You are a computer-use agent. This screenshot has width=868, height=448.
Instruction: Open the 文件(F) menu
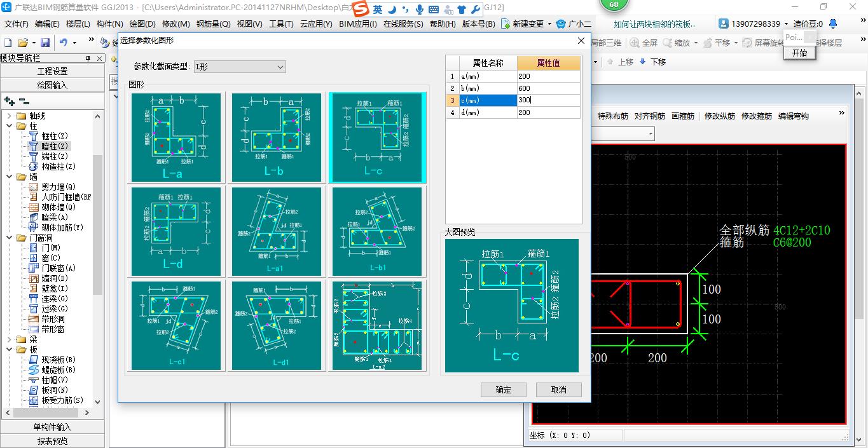[16, 24]
